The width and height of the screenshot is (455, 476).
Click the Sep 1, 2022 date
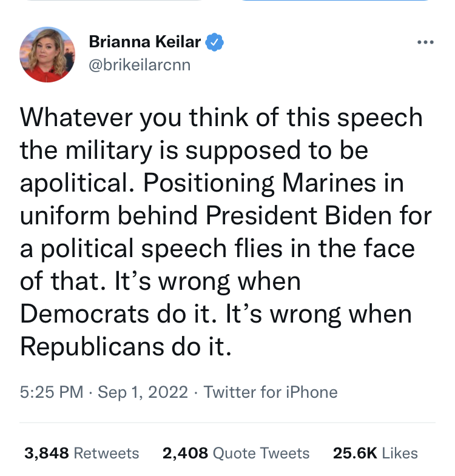tap(143, 392)
